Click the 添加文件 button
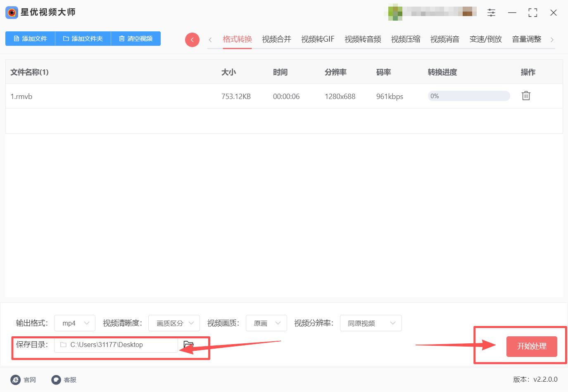This screenshot has width=568, height=392. [30, 39]
